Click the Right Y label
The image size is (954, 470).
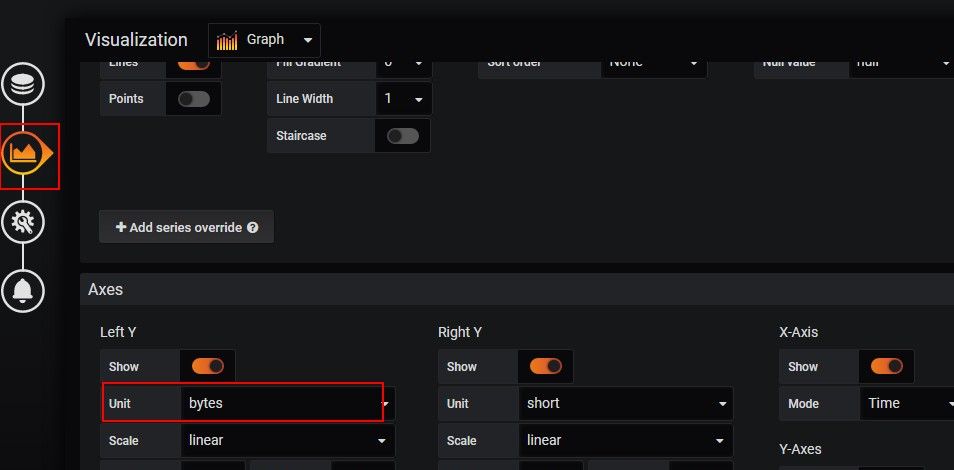[460, 332]
